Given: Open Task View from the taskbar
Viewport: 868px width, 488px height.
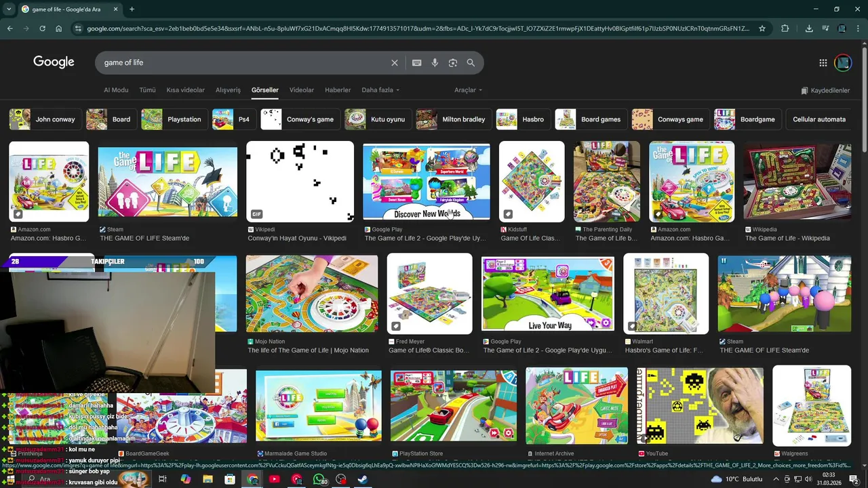Looking at the screenshot, I should click(x=163, y=479).
